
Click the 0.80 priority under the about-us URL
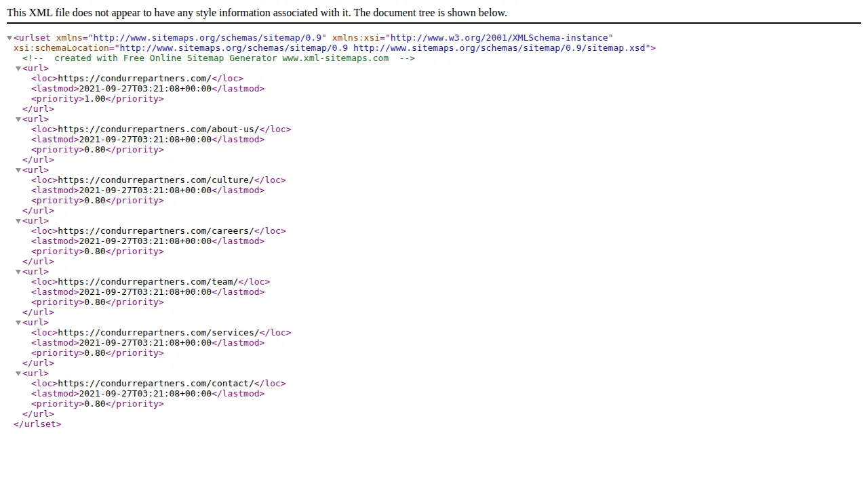(x=95, y=150)
